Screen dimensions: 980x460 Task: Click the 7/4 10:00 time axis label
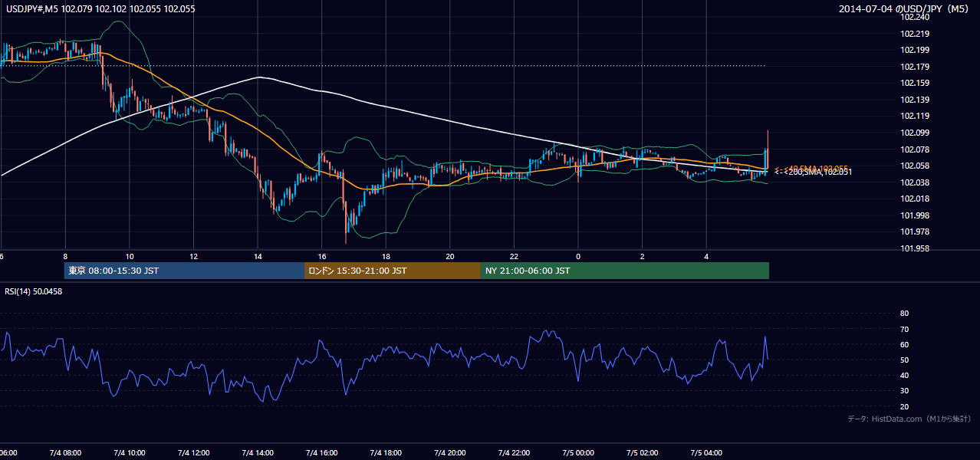129,452
